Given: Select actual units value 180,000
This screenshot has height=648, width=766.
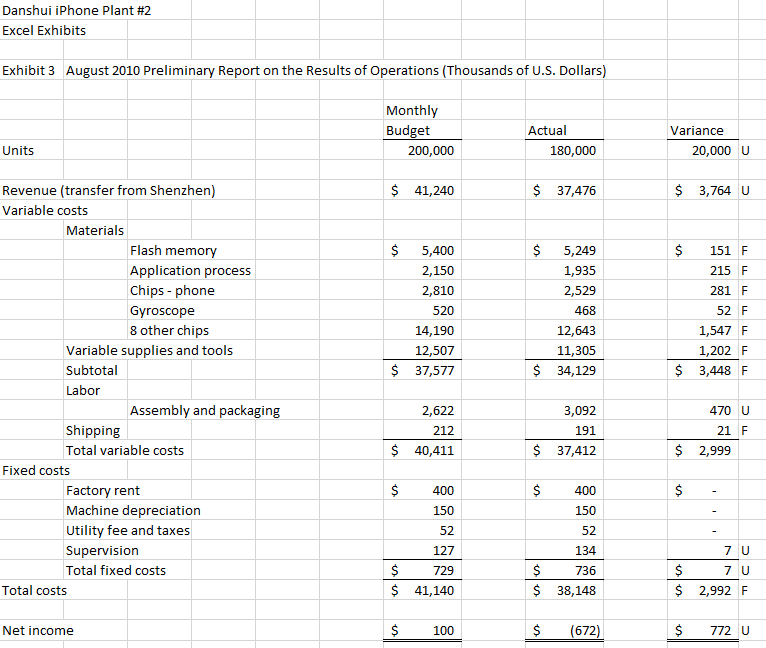Looking at the screenshot, I should [573, 151].
